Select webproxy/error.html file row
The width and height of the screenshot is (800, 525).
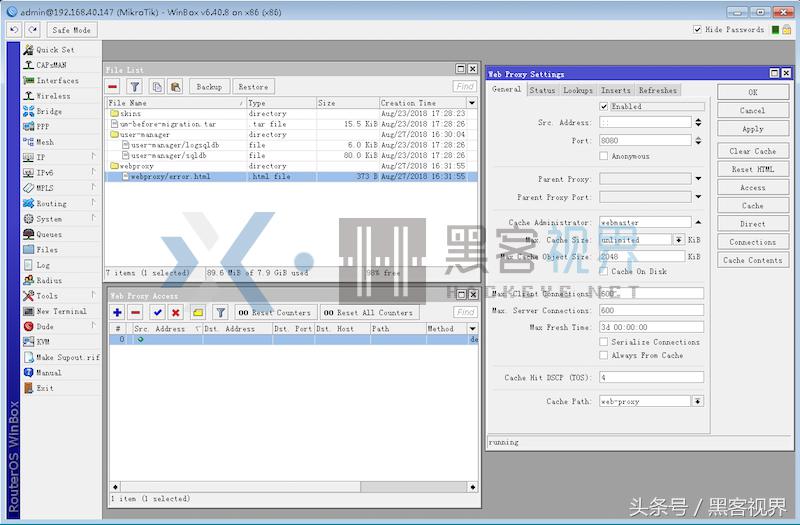coord(291,177)
